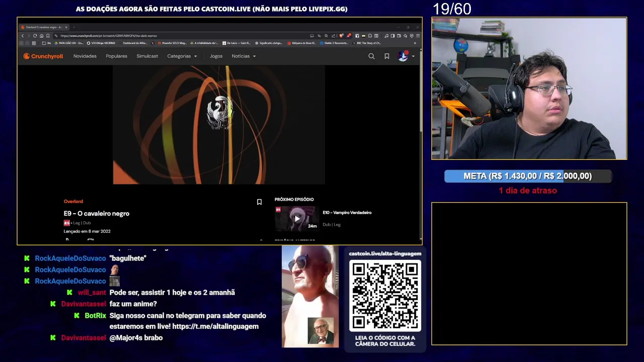Click the Overlord video player
The width and height of the screenshot is (644, 362).
coord(219,125)
